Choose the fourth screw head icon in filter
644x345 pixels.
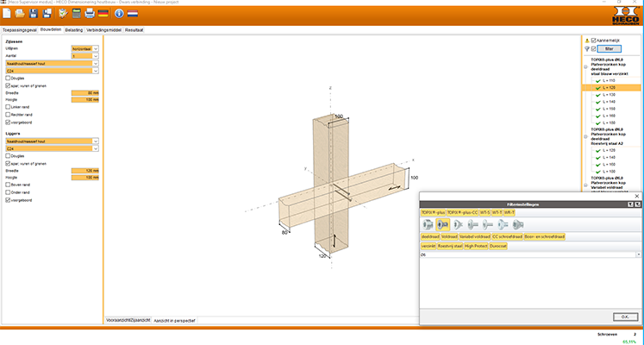click(472, 224)
